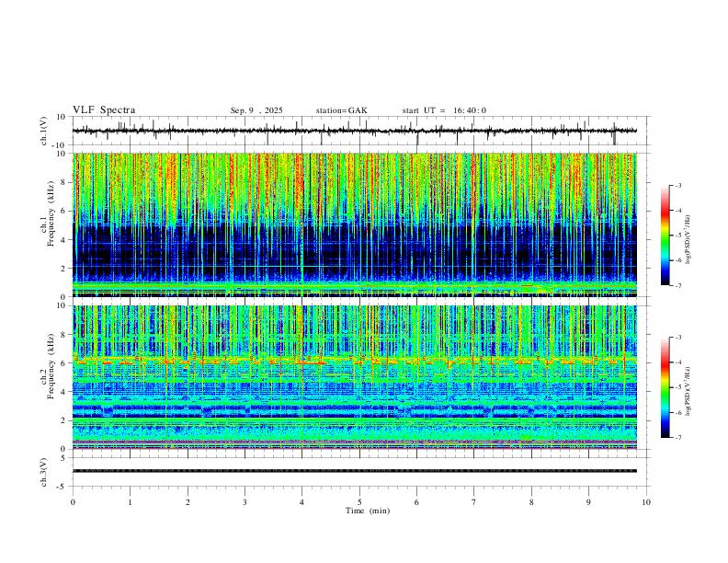Click the ch.3 voltage trace band
The image size is (728, 563).
coord(354,471)
